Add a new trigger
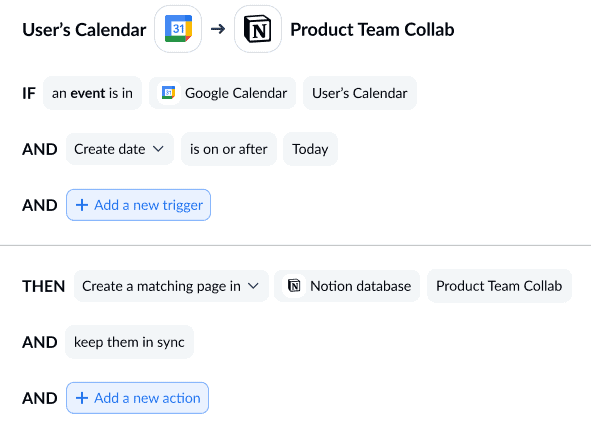Viewport: 591px width, 430px height. point(138,205)
